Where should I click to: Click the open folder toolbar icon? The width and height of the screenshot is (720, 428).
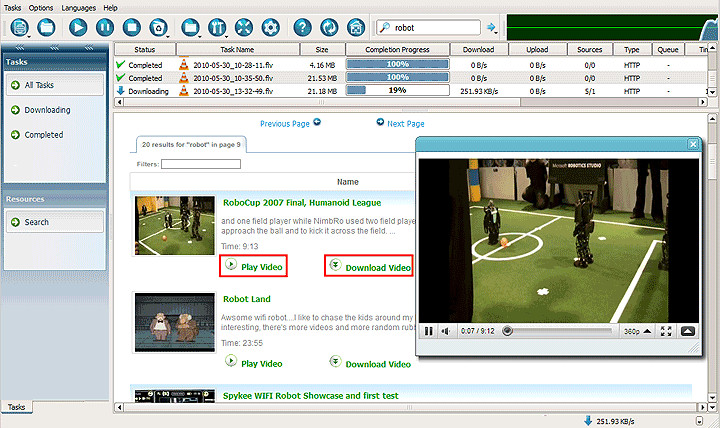click(x=46, y=28)
